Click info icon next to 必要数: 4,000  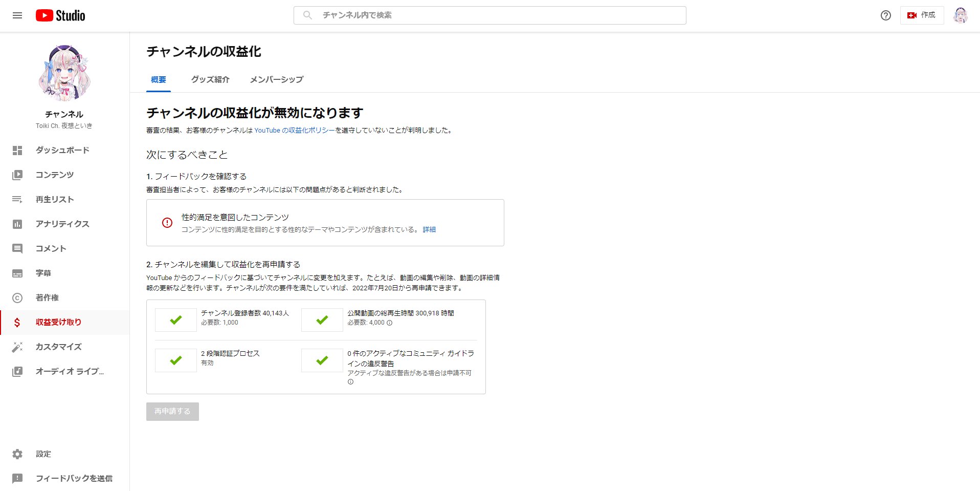390,323
